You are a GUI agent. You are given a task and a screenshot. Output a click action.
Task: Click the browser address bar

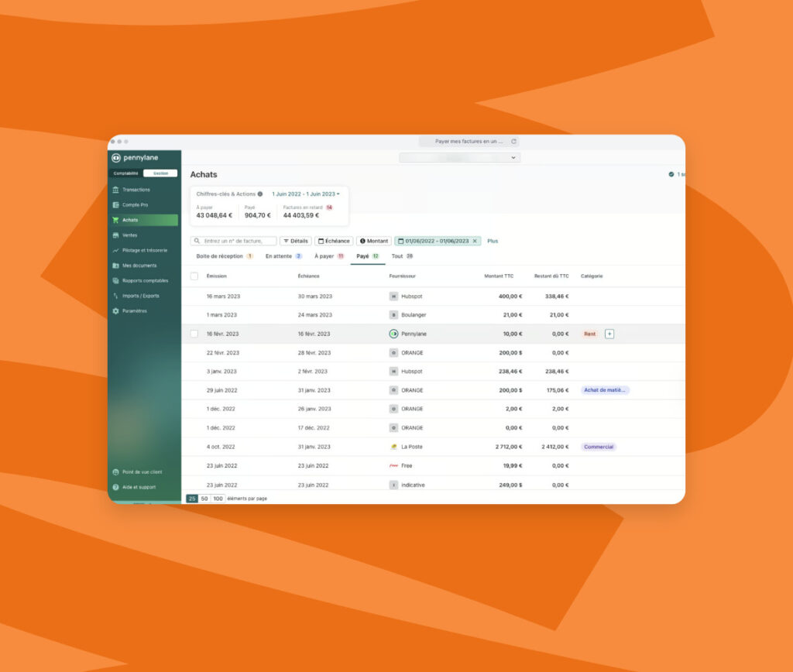click(x=469, y=142)
